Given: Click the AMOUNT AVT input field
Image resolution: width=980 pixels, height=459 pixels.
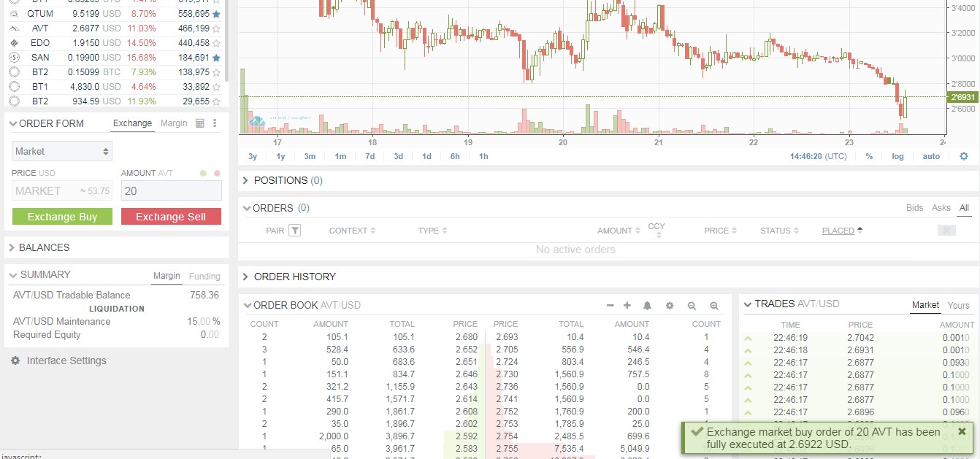Looking at the screenshot, I should coord(171,190).
